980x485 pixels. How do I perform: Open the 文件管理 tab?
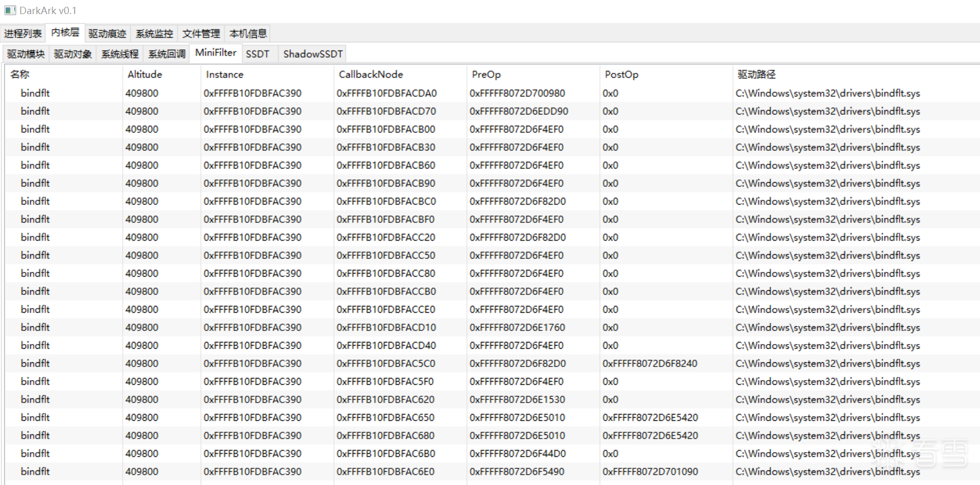pyautogui.click(x=201, y=34)
